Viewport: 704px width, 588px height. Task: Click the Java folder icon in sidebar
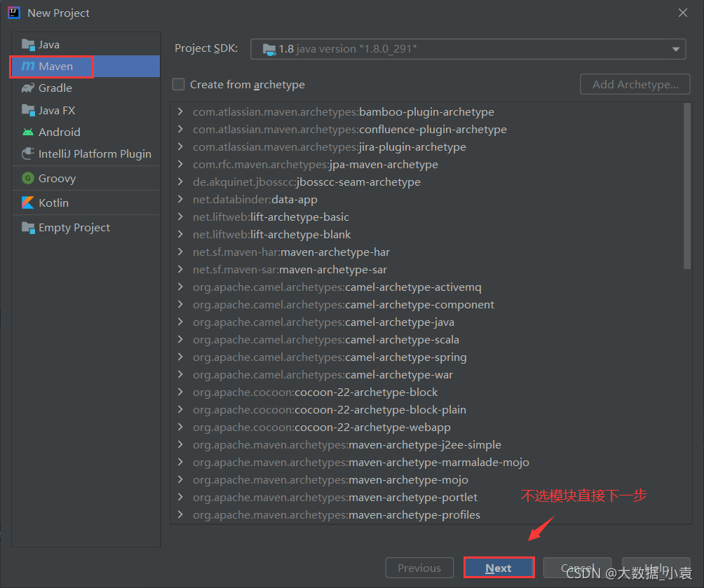pyautogui.click(x=28, y=45)
